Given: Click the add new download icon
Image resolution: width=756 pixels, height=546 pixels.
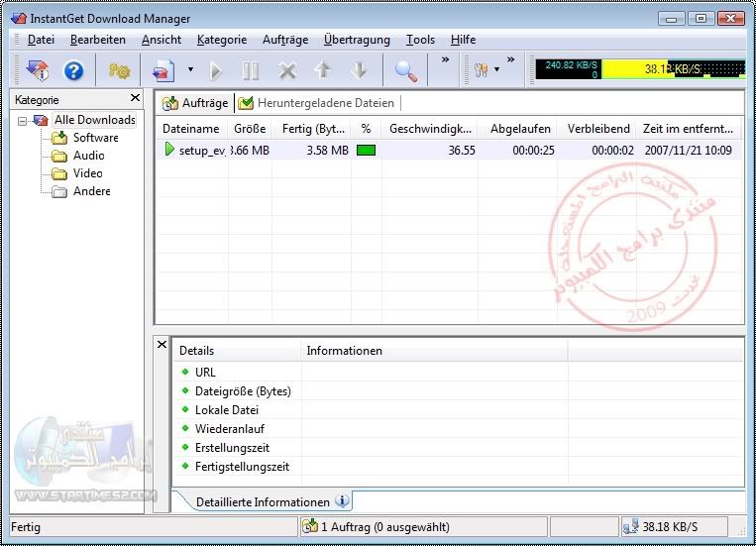Looking at the screenshot, I should pyautogui.click(x=162, y=71).
